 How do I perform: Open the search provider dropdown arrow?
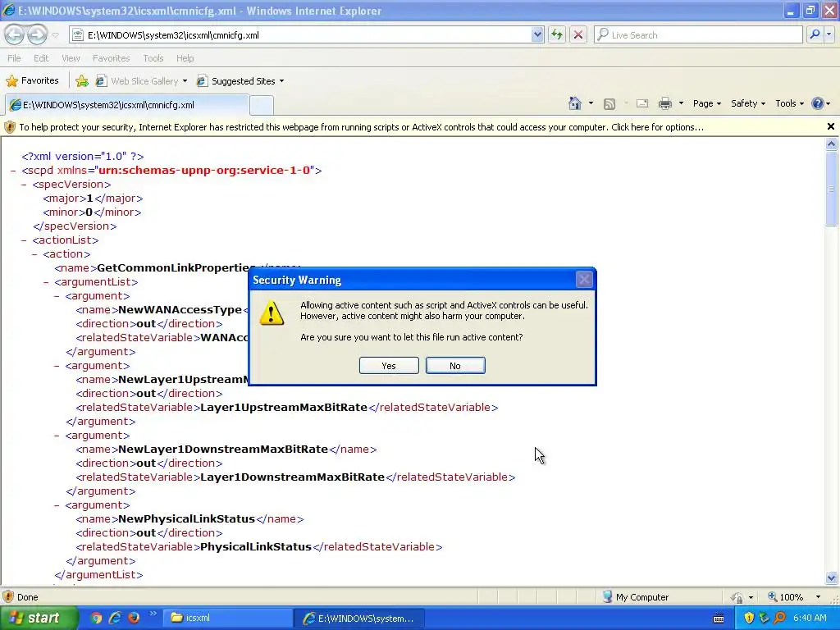tap(829, 34)
